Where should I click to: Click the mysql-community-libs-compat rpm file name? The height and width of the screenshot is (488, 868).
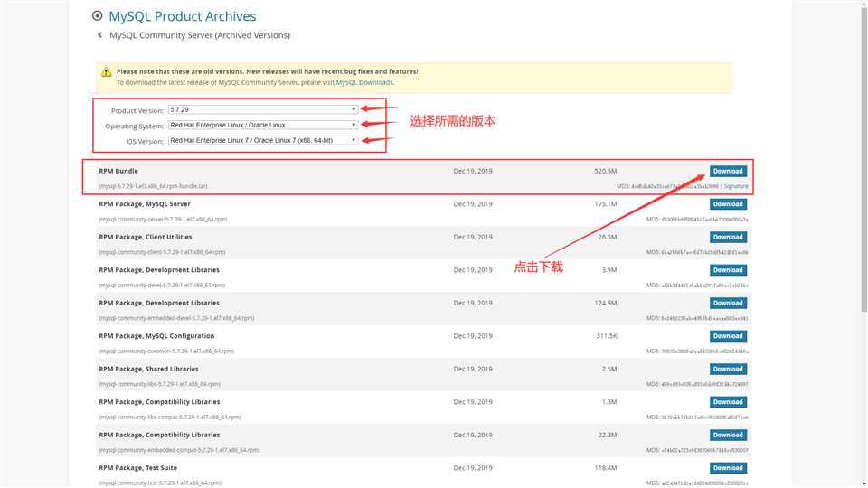pos(170,418)
